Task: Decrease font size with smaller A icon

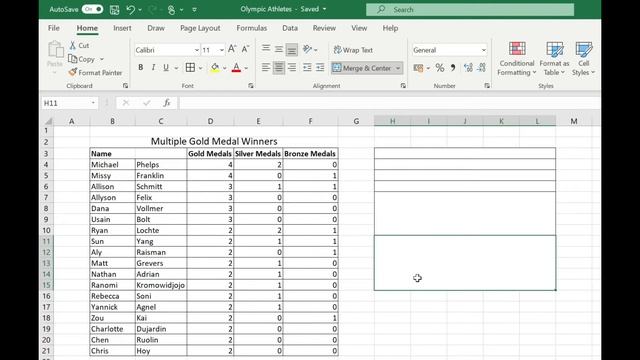Action: pos(245,49)
